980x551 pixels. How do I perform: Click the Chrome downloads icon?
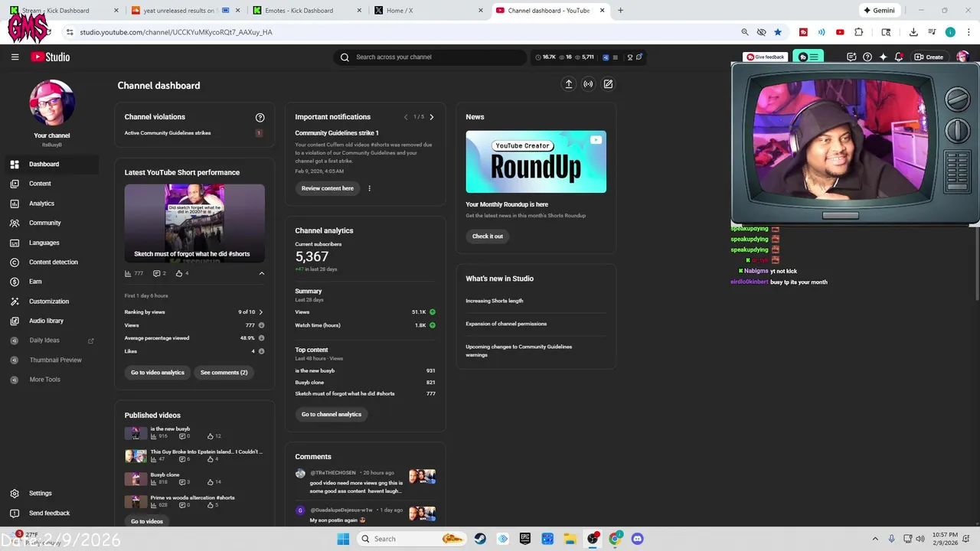point(913,32)
